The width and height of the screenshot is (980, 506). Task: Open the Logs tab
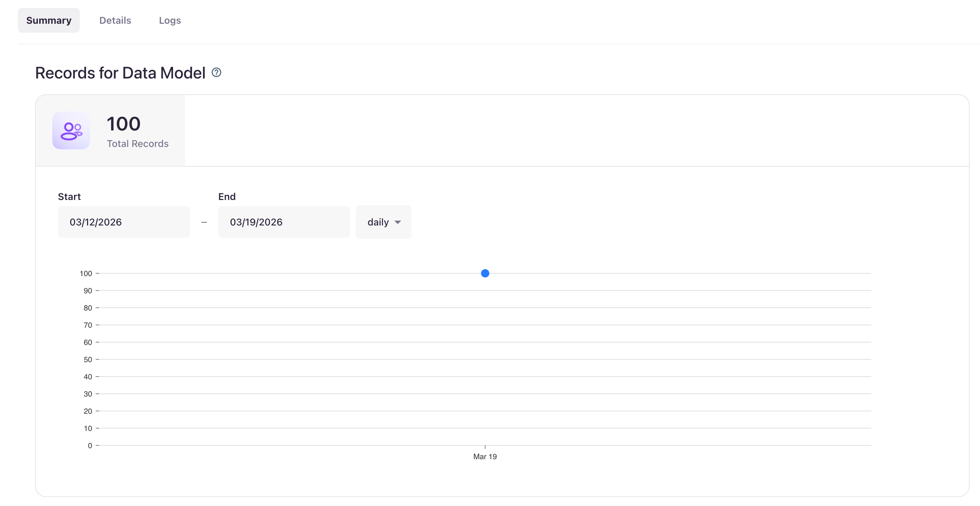click(170, 20)
